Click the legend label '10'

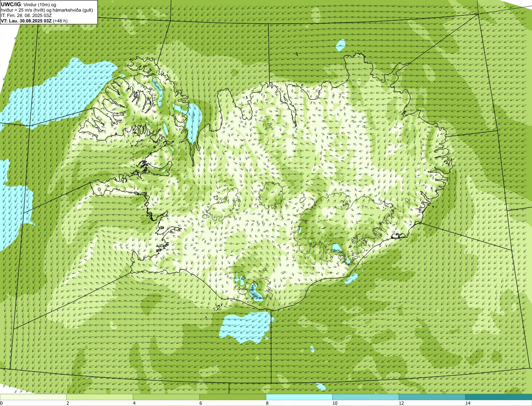coord(335,403)
